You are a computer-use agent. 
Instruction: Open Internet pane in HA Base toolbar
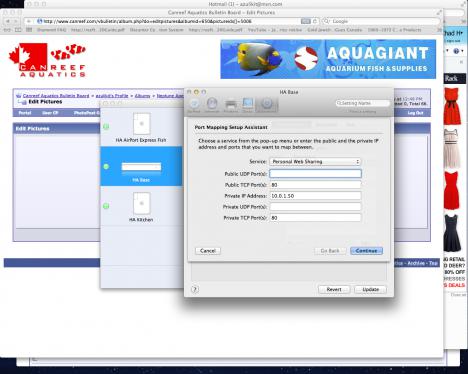pyautogui.click(x=212, y=105)
